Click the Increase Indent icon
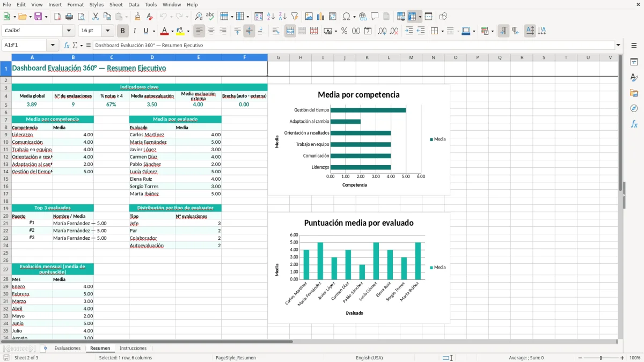Image resolution: width=644 pixels, height=362 pixels. point(409,31)
